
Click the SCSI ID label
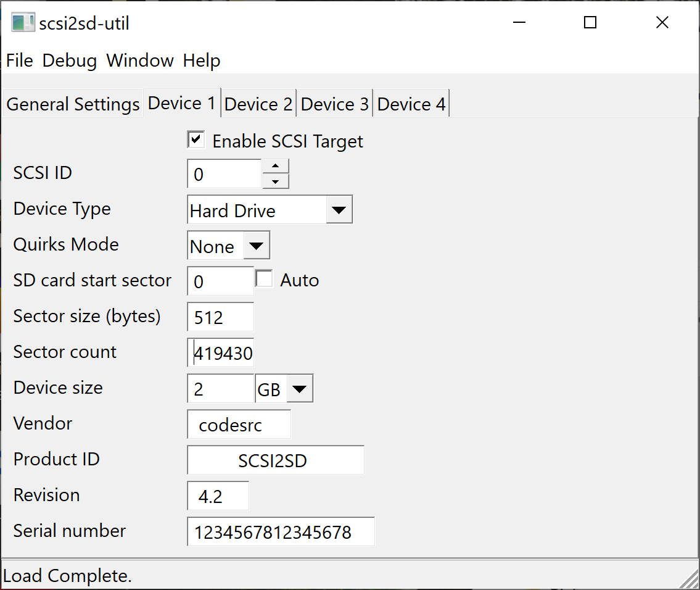coord(43,173)
